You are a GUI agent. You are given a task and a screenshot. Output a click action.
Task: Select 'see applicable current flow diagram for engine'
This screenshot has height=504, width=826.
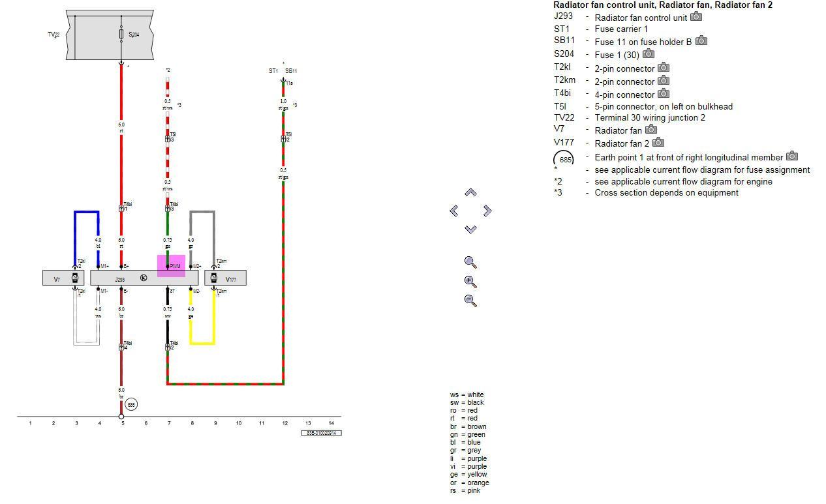pos(683,182)
